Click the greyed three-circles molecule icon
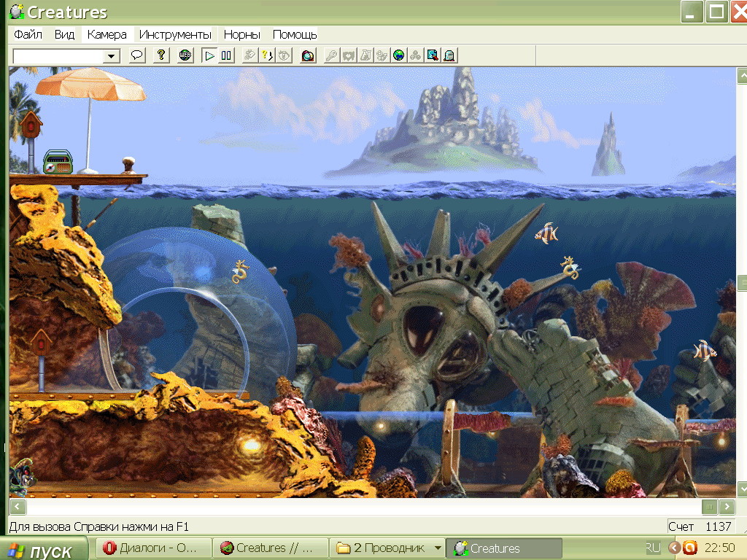This screenshot has width=747, height=560. [415, 55]
